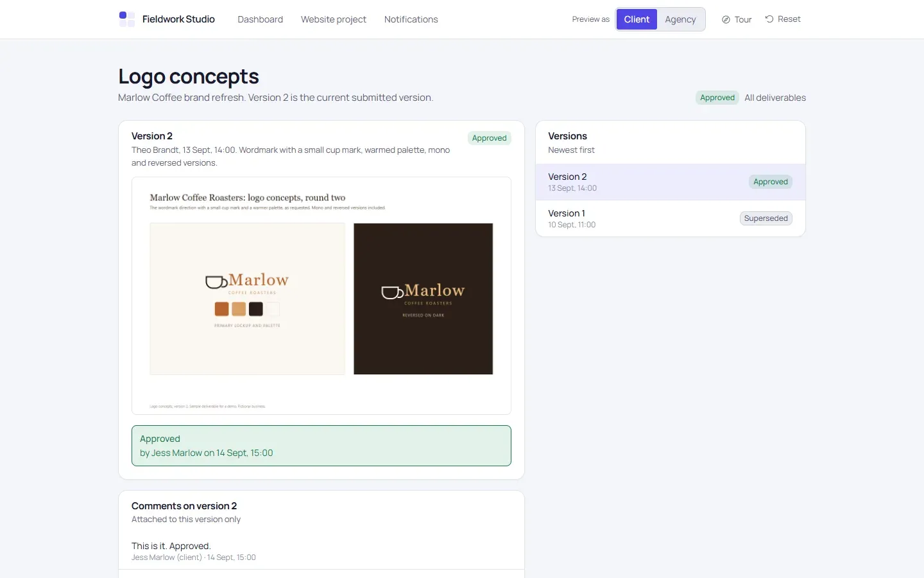Select Version 2 in the Versions list

click(670, 182)
